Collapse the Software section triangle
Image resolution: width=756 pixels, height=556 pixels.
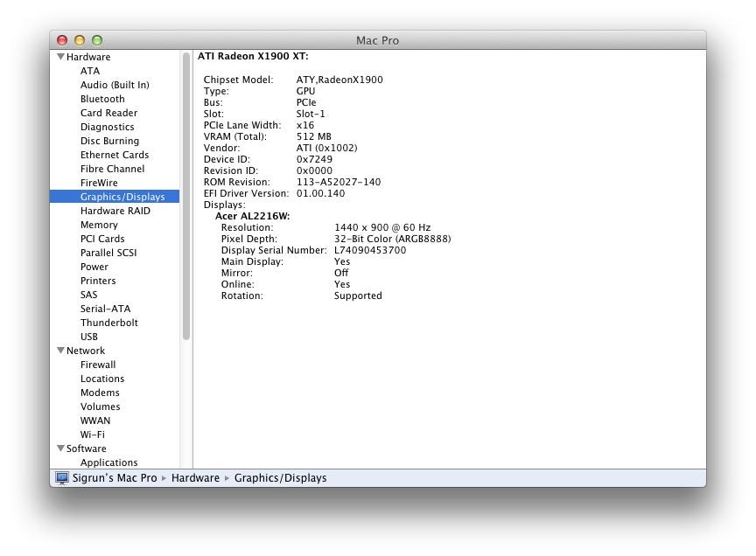pyautogui.click(x=60, y=448)
